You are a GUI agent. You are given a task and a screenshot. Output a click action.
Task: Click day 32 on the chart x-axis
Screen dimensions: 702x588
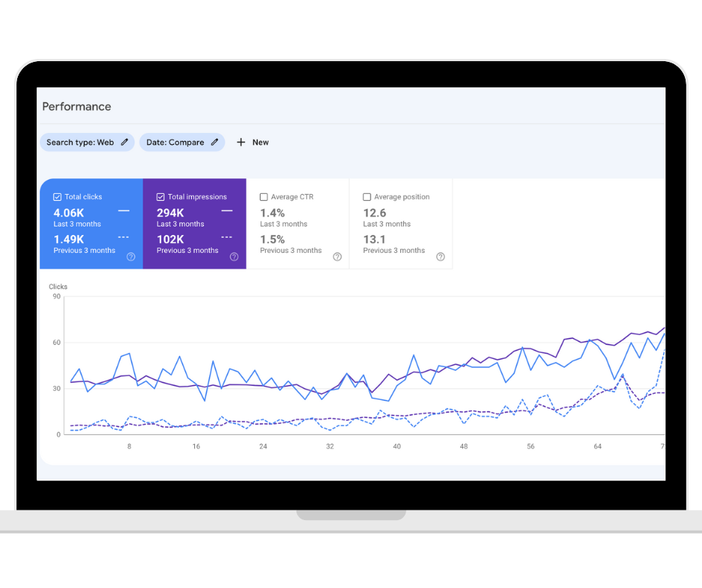tap(330, 446)
